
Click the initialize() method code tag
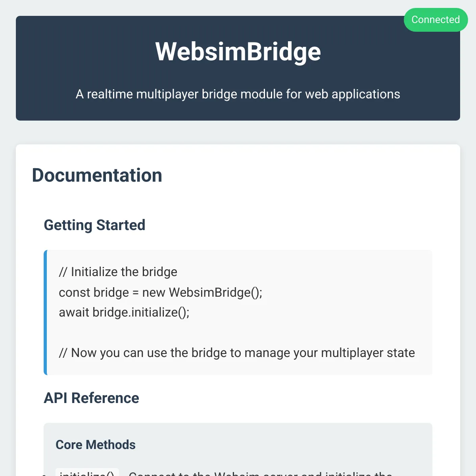(x=87, y=472)
